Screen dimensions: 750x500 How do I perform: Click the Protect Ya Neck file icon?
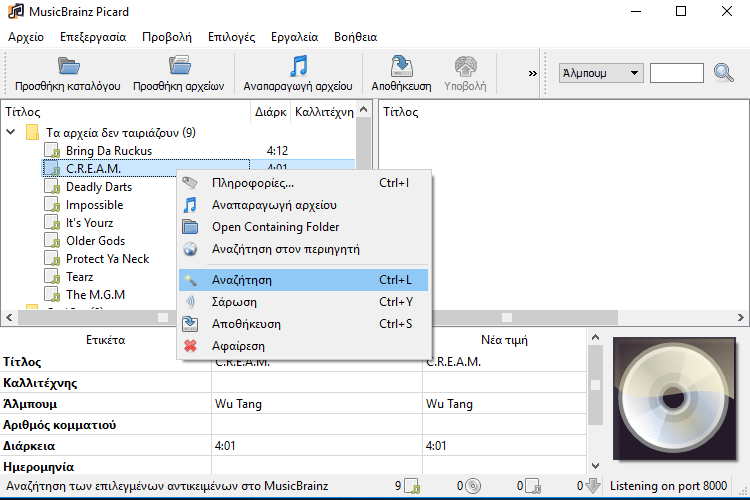point(52,259)
